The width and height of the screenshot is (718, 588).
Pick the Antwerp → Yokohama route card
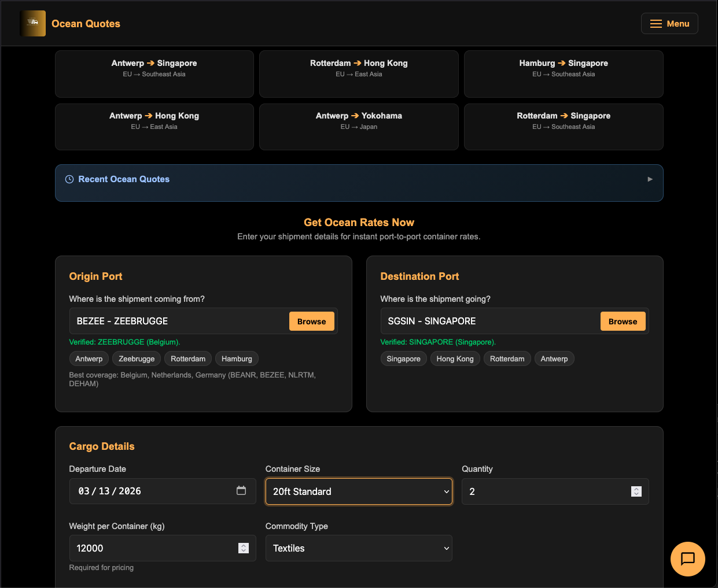click(359, 127)
